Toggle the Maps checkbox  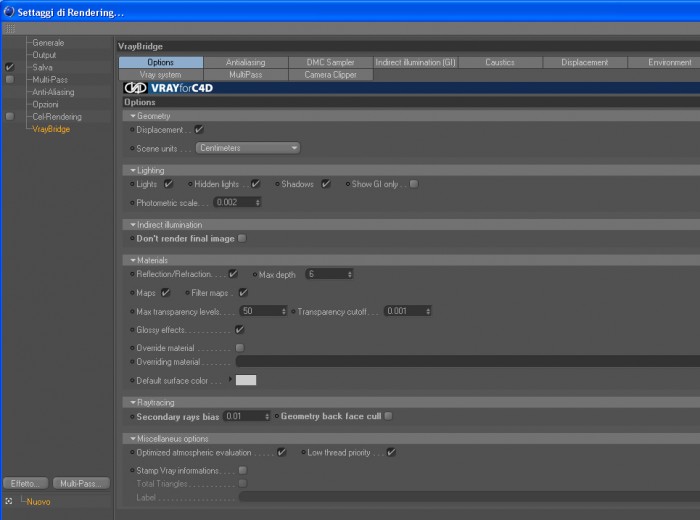click(165, 293)
